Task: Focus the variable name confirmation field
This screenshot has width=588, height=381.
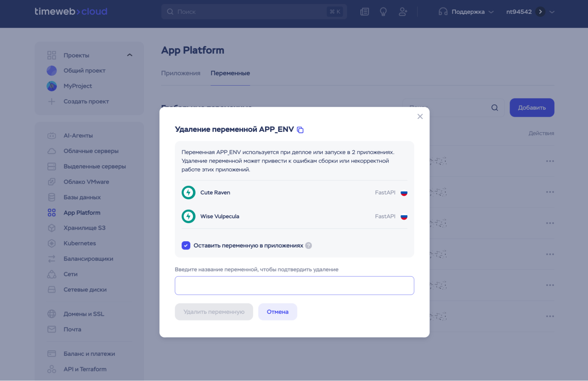Action: 294,285
